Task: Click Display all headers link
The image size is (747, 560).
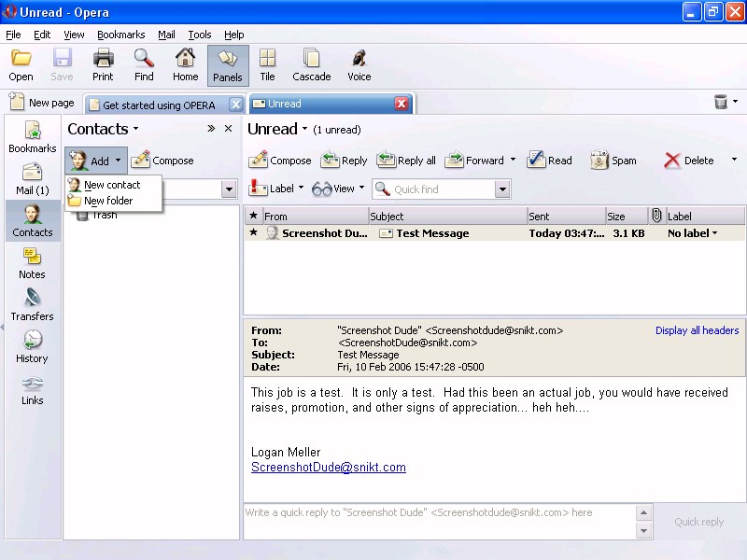Action: (697, 330)
